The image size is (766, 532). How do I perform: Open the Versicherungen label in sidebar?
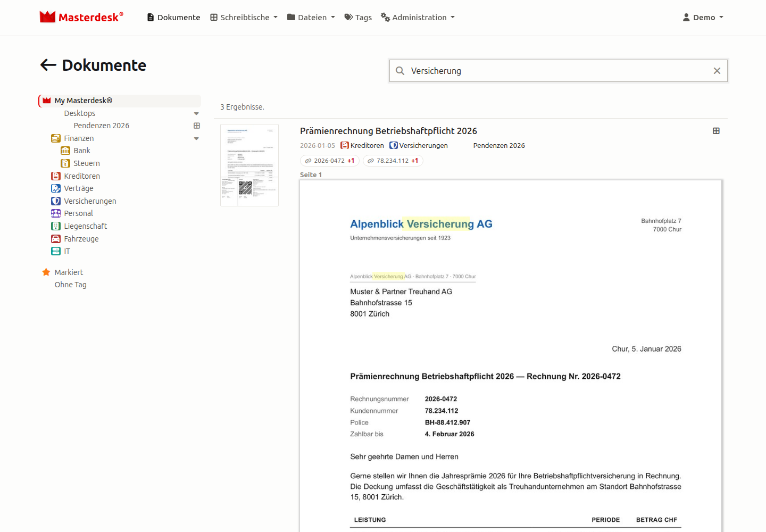(x=90, y=201)
